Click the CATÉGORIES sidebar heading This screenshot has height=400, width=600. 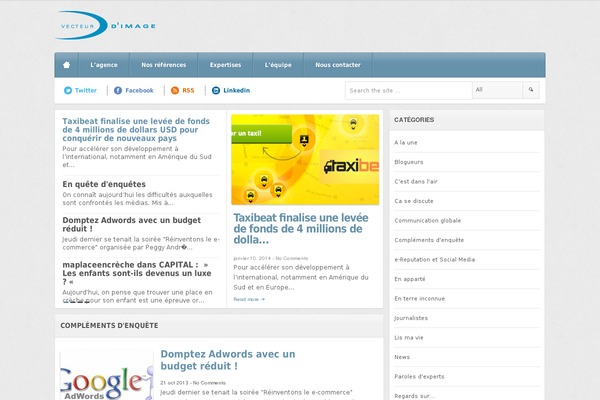point(414,120)
